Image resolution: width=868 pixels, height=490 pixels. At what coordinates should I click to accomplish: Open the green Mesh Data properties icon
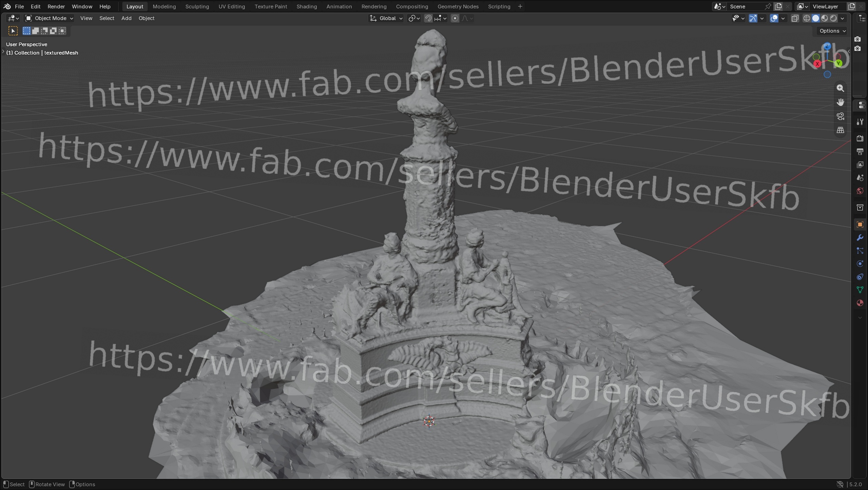[860, 290]
